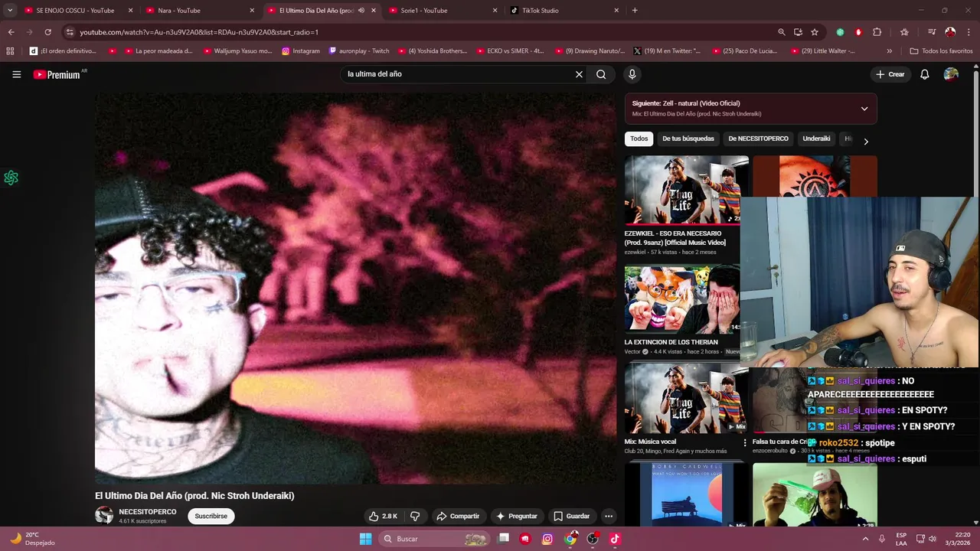Screen dimensions: 980x551
Task: Go to YouTube Premium home logo
Action: pyautogui.click(x=57, y=74)
